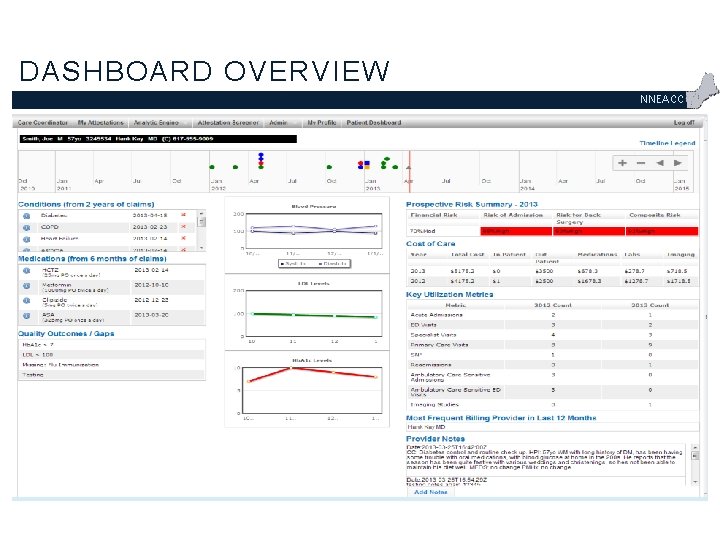This screenshot has height=540, width=720.
Task: Zoom out the timeline with minus icon
Action: point(641,163)
